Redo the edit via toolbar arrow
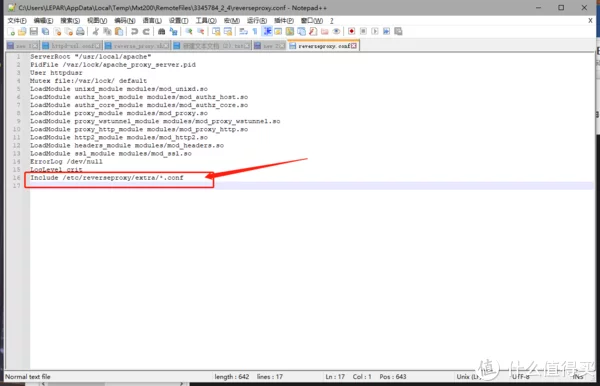 (x=146, y=32)
